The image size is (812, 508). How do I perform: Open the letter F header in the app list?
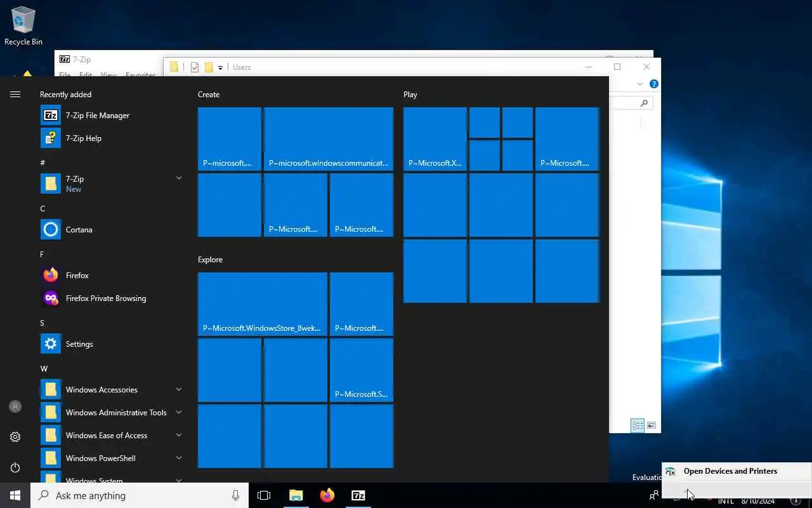point(43,255)
